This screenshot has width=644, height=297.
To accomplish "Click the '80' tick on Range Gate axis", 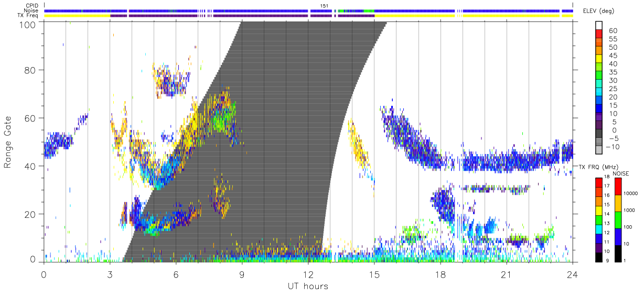I will click(30, 70).
